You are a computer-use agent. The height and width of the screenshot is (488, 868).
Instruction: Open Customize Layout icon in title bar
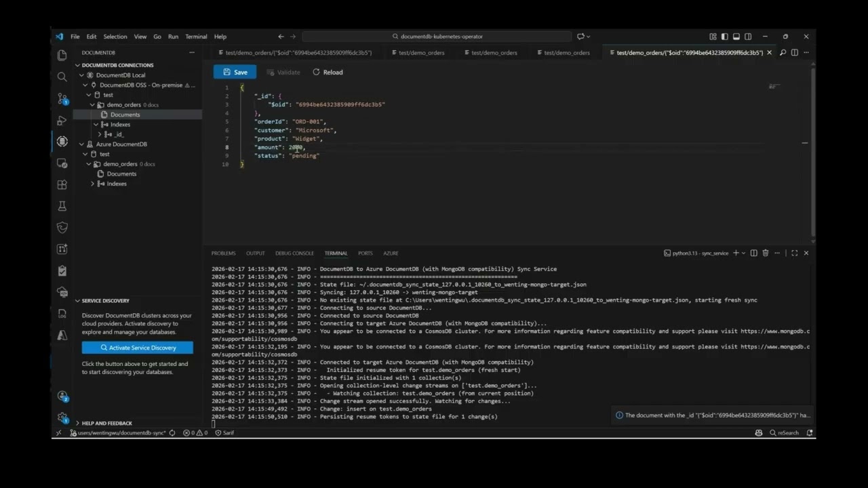pyautogui.click(x=713, y=37)
